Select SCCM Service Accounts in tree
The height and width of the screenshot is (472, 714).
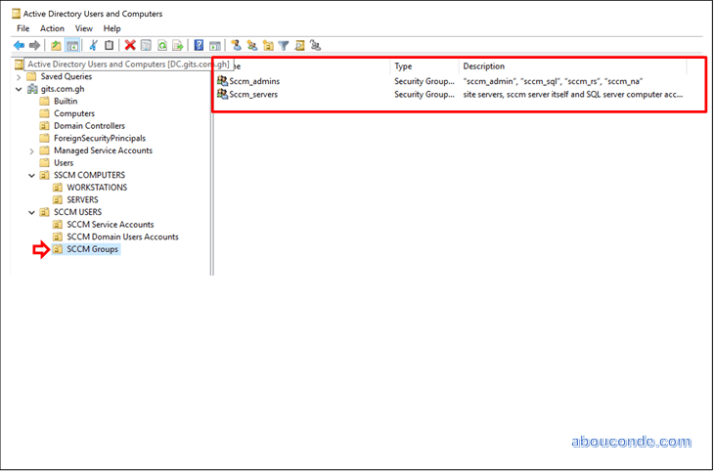point(110,225)
